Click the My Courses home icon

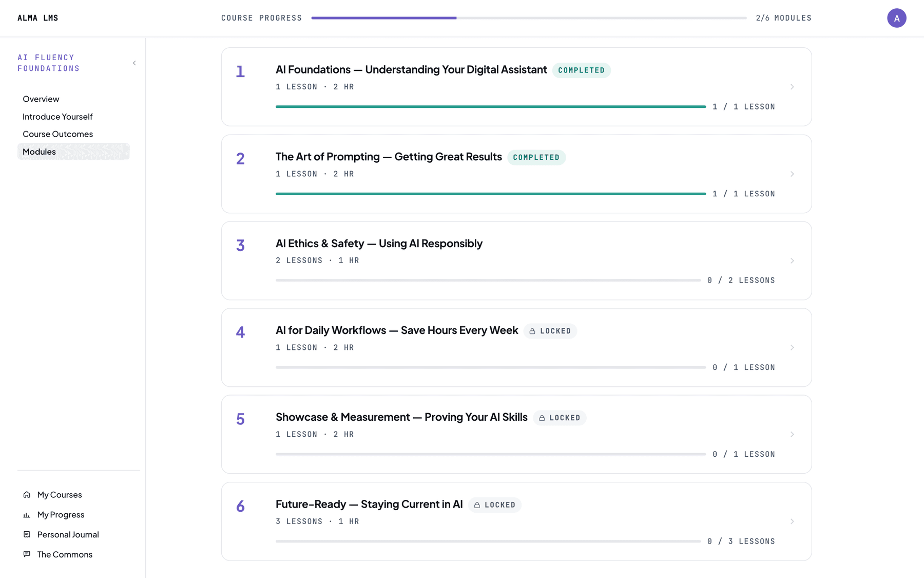tap(27, 495)
